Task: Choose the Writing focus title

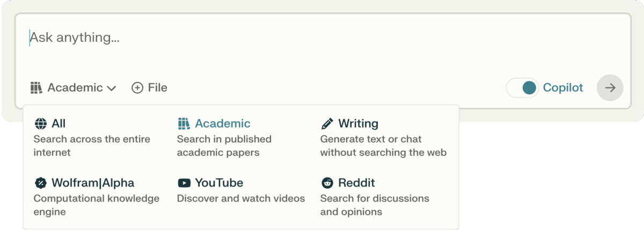Action: click(358, 124)
